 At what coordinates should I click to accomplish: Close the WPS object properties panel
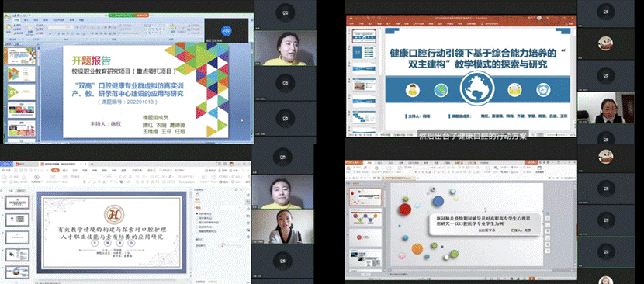pyautogui.click(x=241, y=189)
